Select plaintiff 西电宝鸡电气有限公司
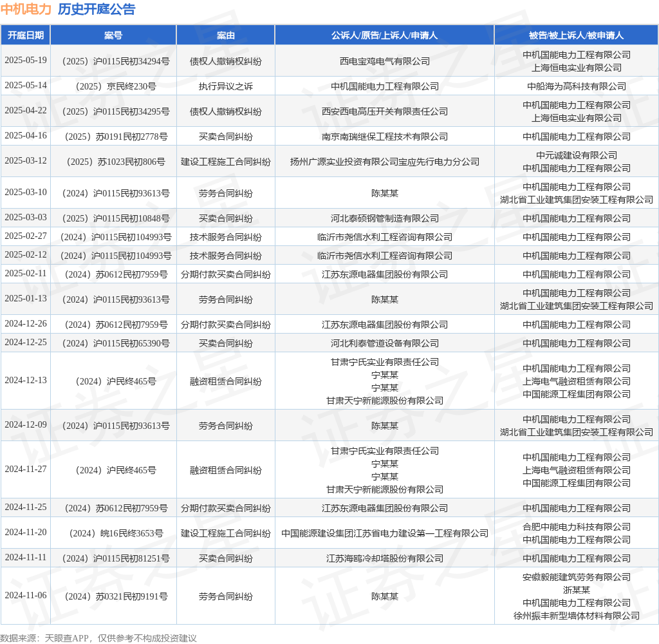Viewport: 659px width, 644px height. pos(385,61)
